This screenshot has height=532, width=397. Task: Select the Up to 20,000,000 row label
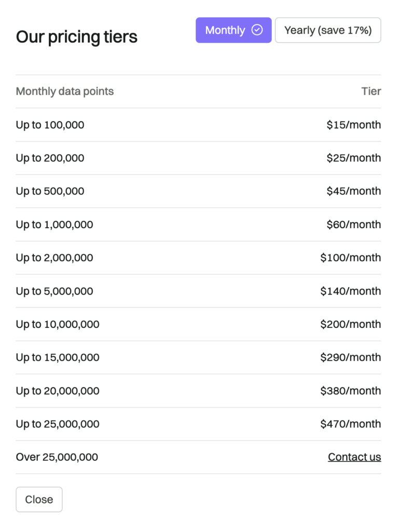pos(58,391)
